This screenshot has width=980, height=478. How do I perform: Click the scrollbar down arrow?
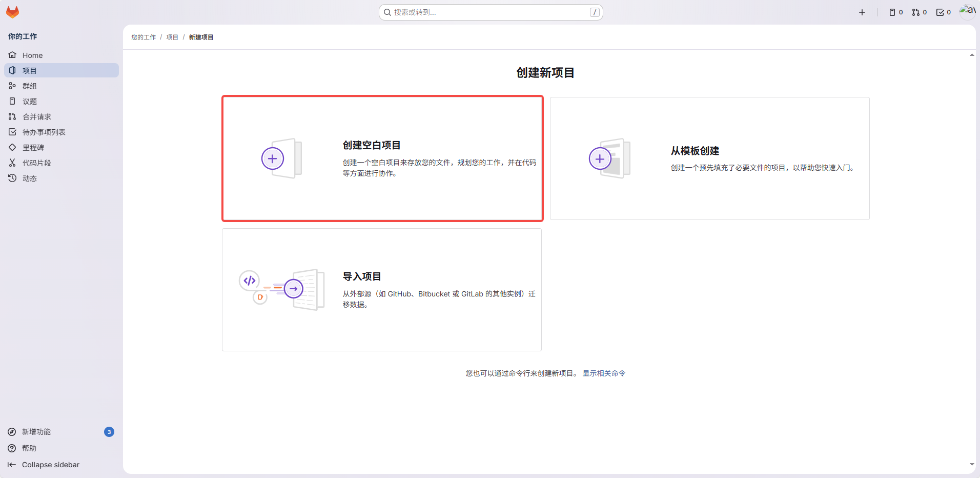972,465
